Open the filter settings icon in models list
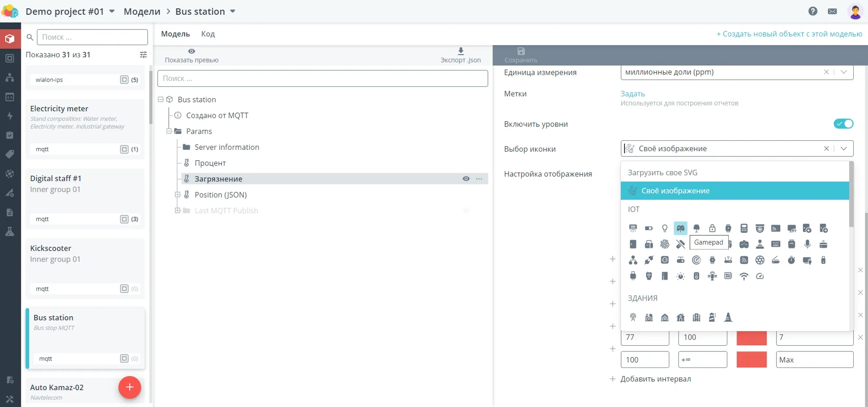This screenshot has width=868, height=407. click(143, 55)
